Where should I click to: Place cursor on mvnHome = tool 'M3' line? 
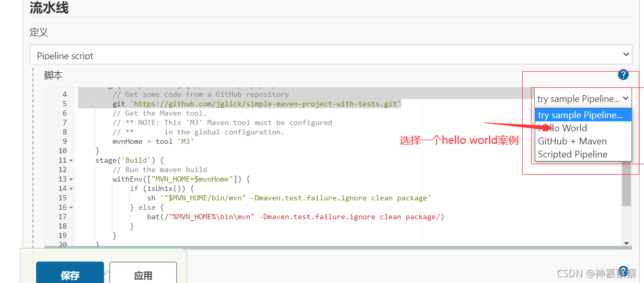point(153,141)
